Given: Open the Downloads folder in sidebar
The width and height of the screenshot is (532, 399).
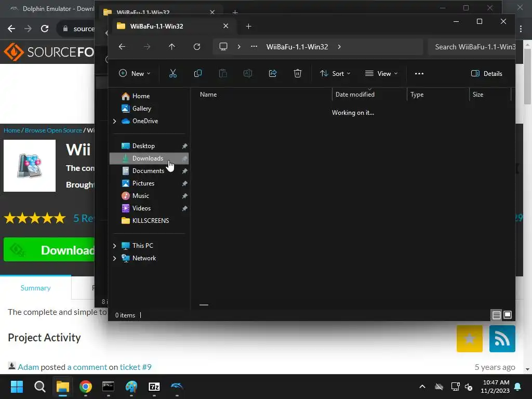Looking at the screenshot, I should coord(149,158).
